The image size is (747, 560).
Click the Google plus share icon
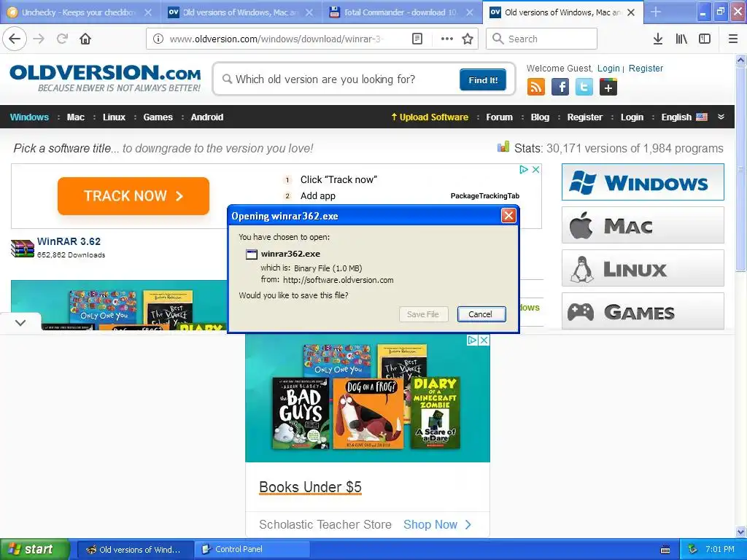(608, 87)
